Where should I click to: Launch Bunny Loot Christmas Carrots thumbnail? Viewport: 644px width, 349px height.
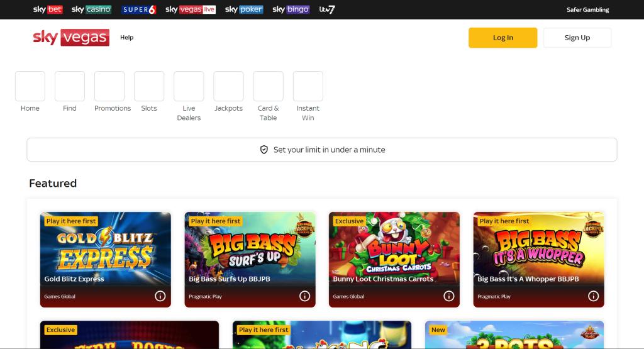coord(394,249)
